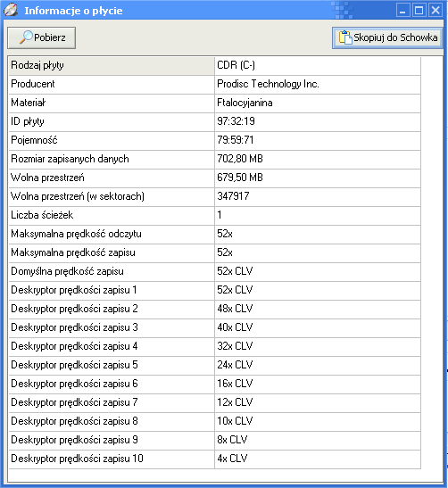Select the ID płyty row
Viewport: 448px width, 488px height.
pos(214,121)
